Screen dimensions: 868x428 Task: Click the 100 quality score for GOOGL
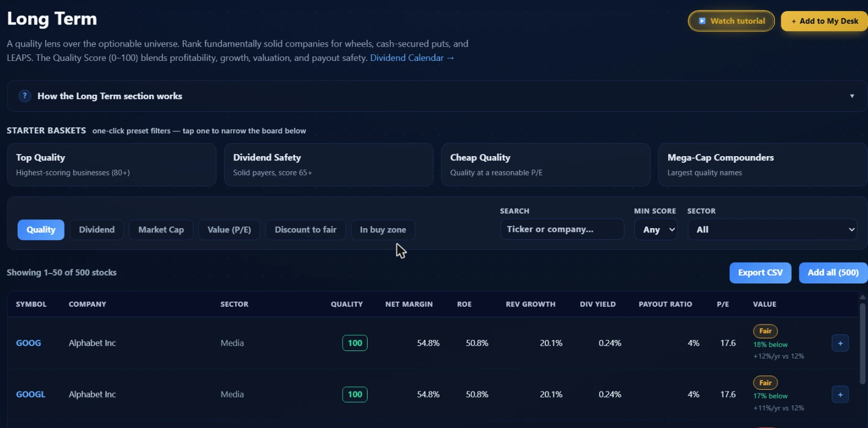[355, 395]
